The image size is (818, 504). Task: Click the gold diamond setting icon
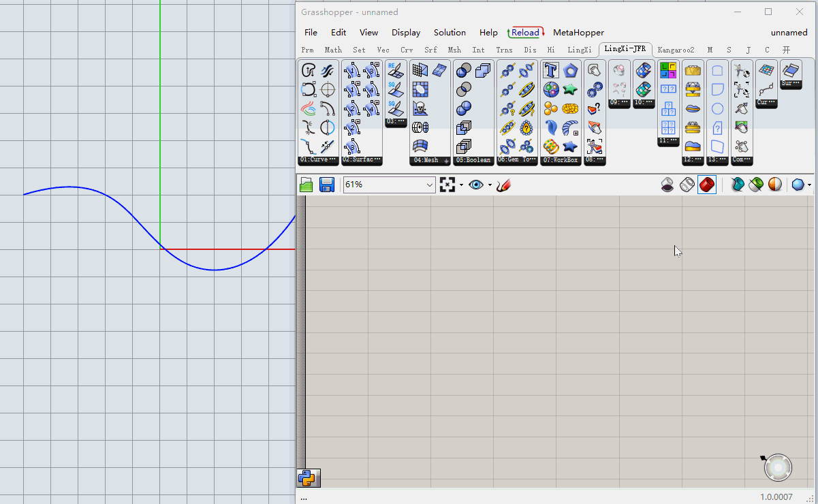693,70
